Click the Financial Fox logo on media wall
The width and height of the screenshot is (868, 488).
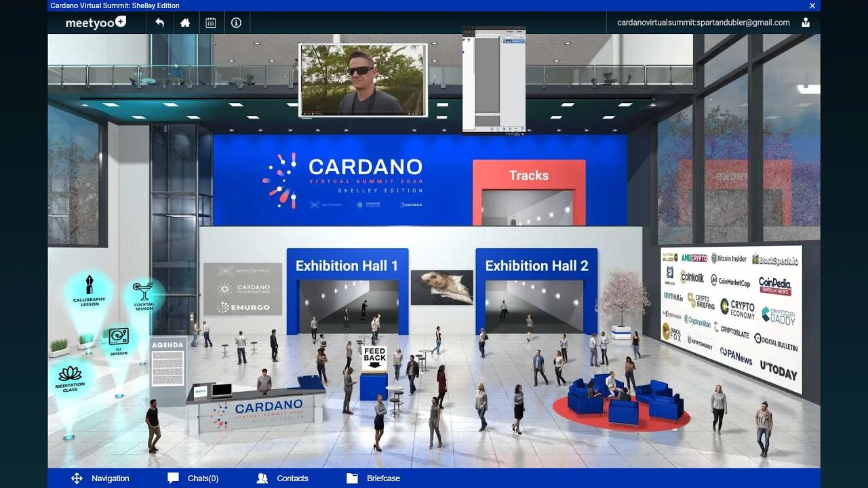click(672, 331)
